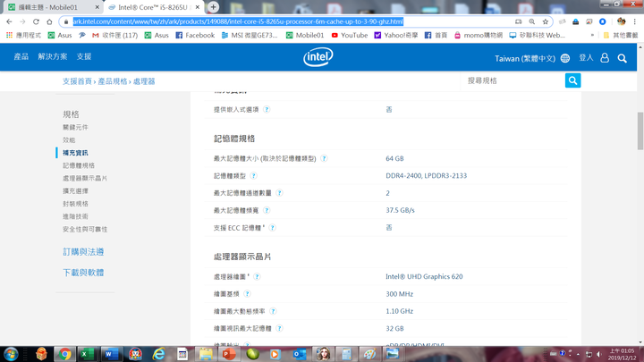Image resolution: width=644 pixels, height=362 pixels.
Task: Open 訂購與法遵 section
Action: point(83,251)
